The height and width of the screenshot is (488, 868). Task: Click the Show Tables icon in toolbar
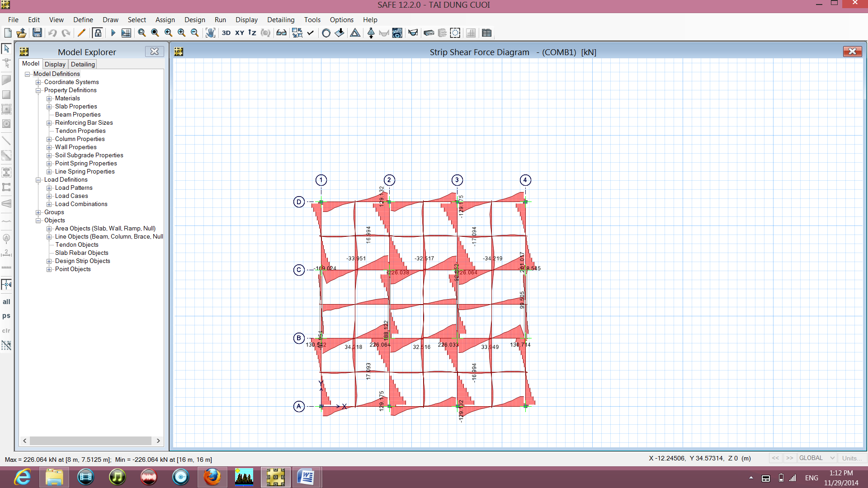point(486,33)
